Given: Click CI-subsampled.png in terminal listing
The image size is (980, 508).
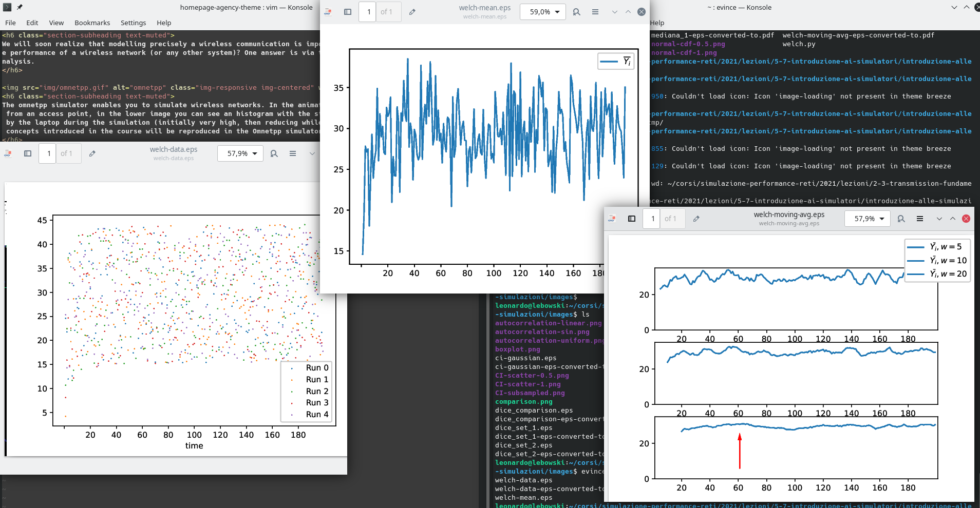Looking at the screenshot, I should [x=530, y=393].
